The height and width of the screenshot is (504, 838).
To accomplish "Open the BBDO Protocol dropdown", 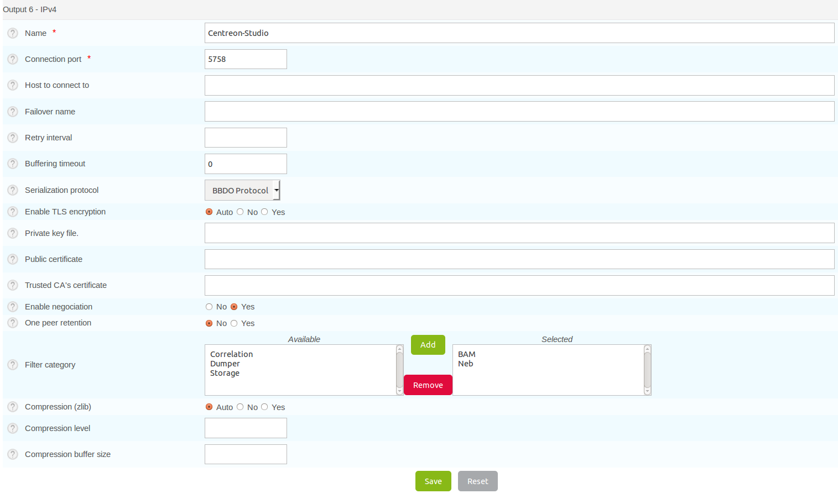I will [242, 190].
